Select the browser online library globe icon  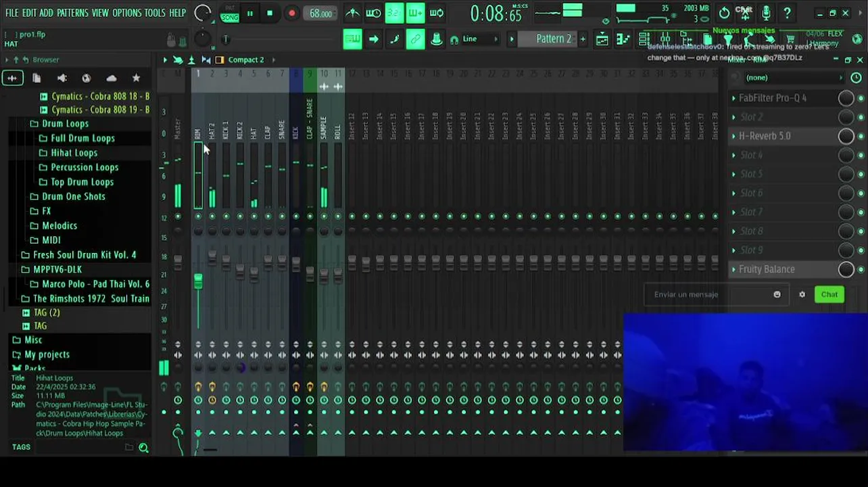click(x=87, y=78)
